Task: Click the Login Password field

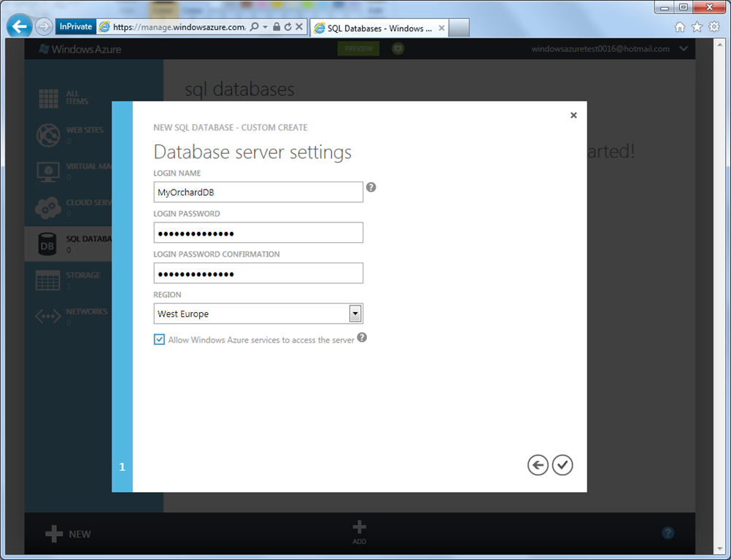Action: pyautogui.click(x=258, y=233)
